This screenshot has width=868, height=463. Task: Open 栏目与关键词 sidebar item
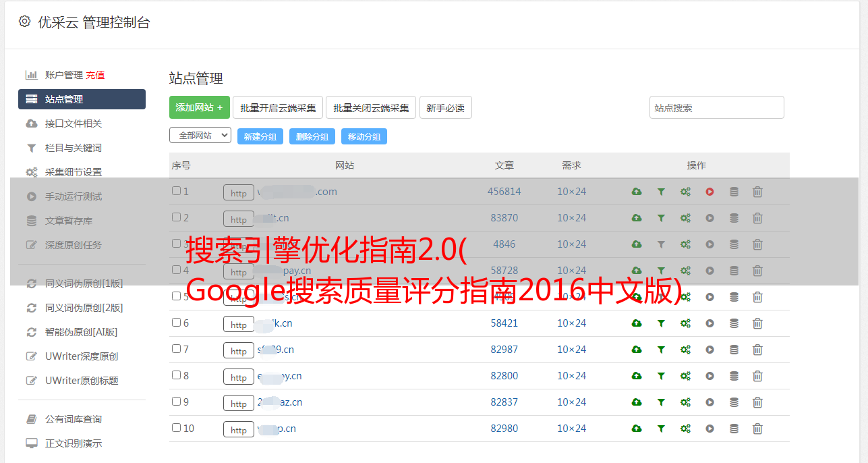pos(74,148)
